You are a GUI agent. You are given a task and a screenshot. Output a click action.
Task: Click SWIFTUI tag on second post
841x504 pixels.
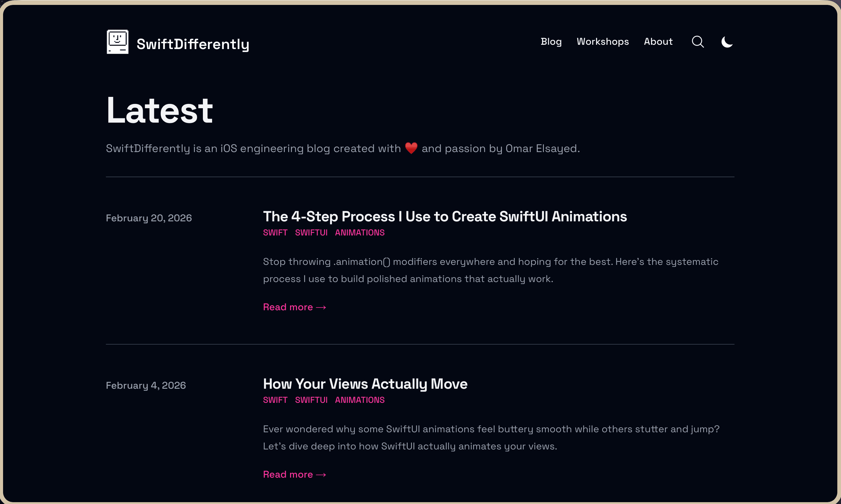click(x=311, y=400)
